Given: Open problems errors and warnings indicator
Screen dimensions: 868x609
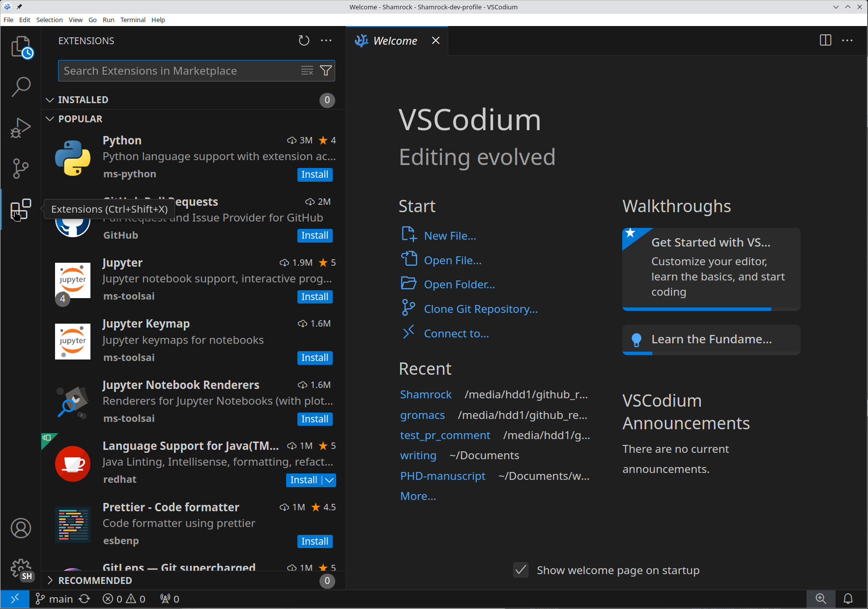Looking at the screenshot, I should pos(124,599).
